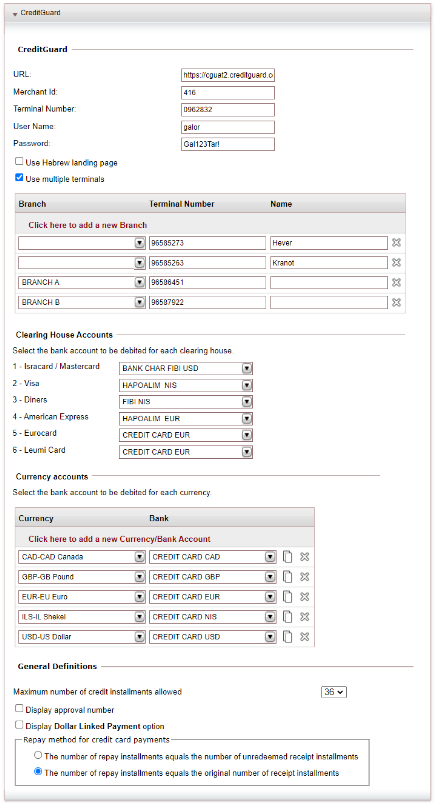Click the Password field
Image resolution: width=442 pixels, height=810 pixels.
[228, 144]
